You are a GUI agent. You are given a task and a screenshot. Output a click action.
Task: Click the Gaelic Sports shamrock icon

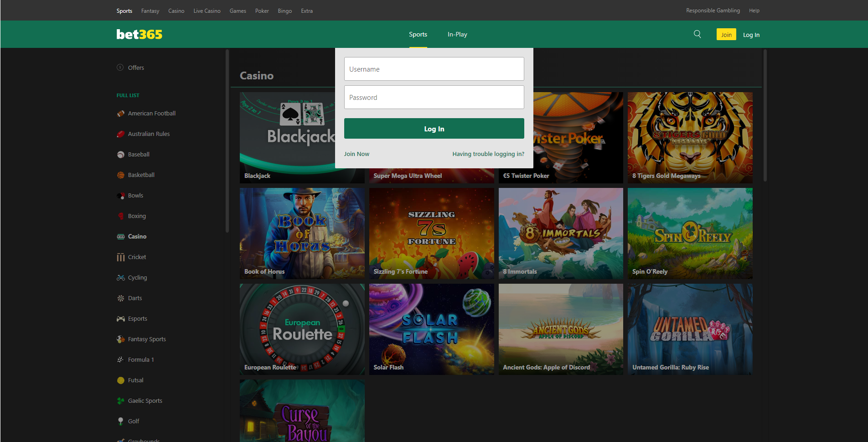[120, 400]
